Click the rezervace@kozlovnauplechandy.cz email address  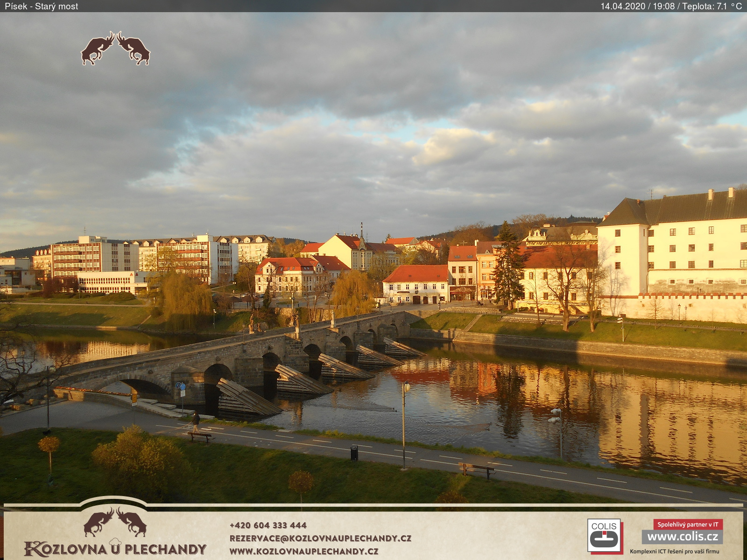(320, 538)
